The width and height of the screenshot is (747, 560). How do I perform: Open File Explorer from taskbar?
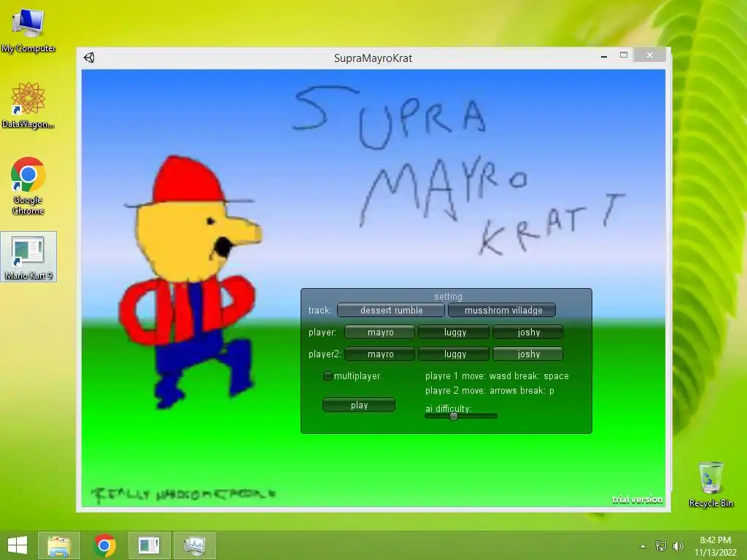pyautogui.click(x=59, y=545)
